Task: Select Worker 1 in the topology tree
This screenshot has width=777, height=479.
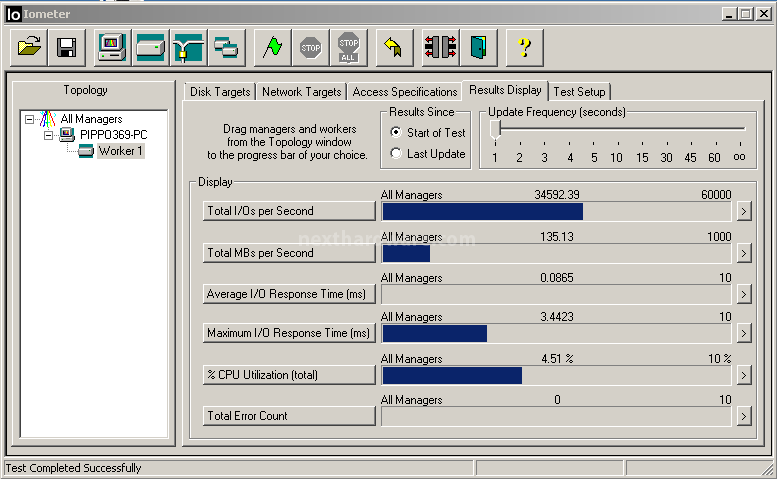Action: point(120,151)
